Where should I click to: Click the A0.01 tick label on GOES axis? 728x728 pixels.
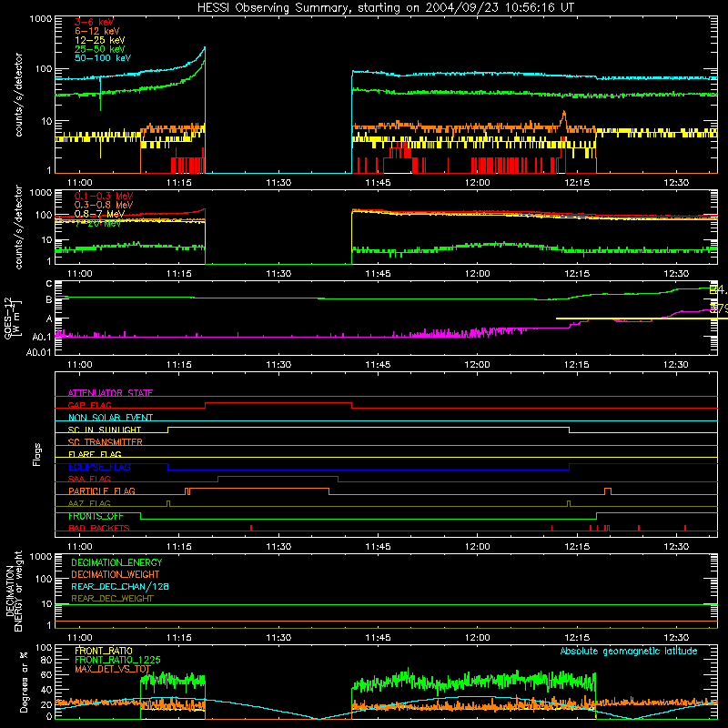(39, 352)
